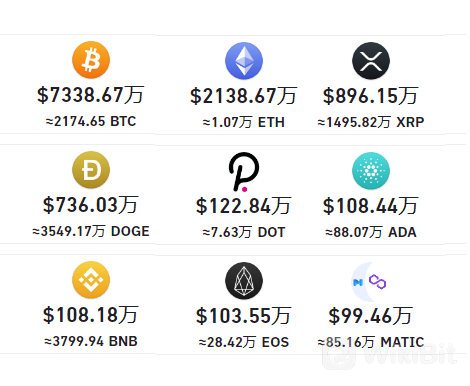This screenshot has width=470, height=386.
Task: Open the yellow BNB icon
Action: [x=91, y=280]
